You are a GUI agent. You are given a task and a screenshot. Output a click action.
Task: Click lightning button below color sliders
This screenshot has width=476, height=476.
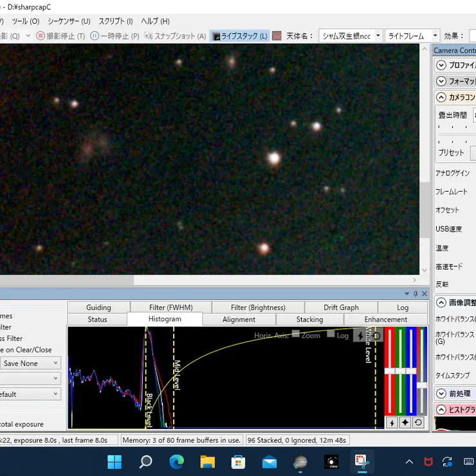392,422
